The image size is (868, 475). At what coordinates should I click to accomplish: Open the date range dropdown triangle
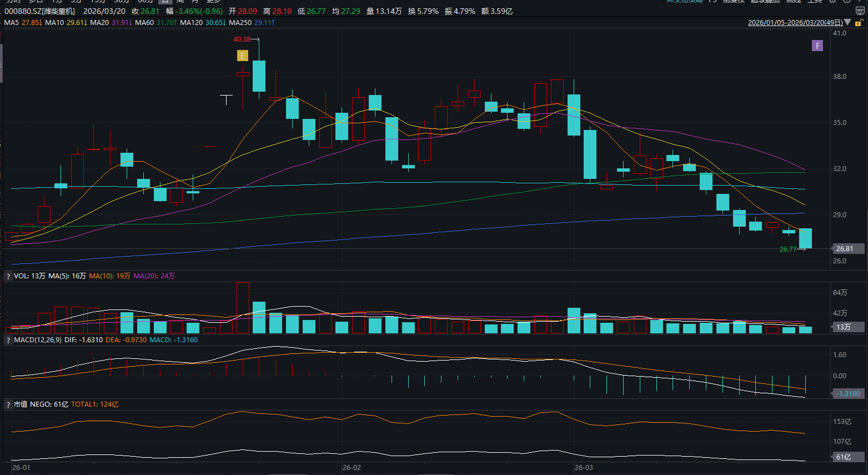point(847,23)
